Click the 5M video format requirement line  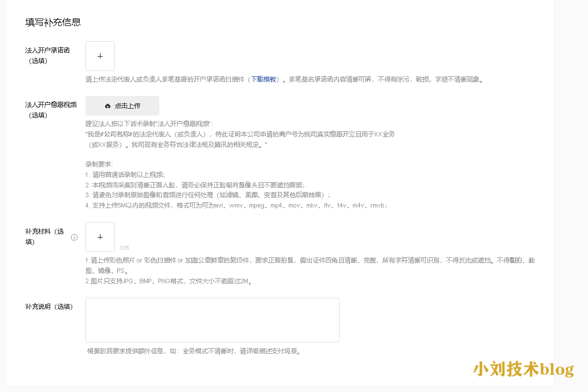tap(236, 205)
